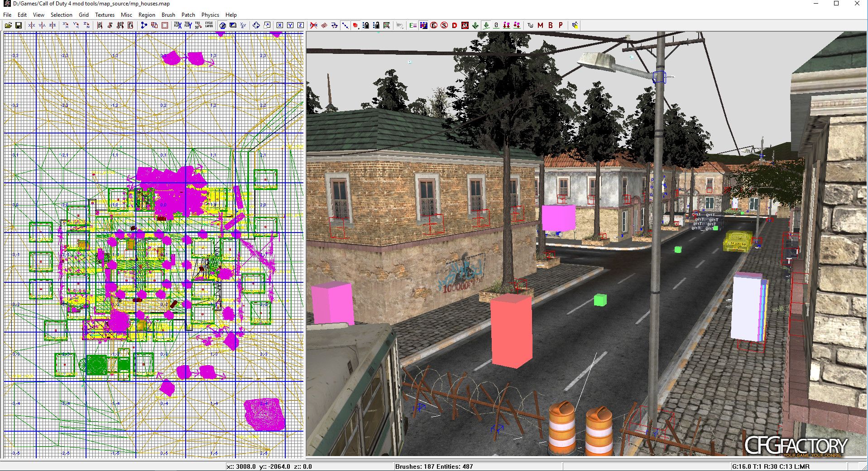Click the plain green down arrow icon
This screenshot has width=868, height=471.
[475, 25]
